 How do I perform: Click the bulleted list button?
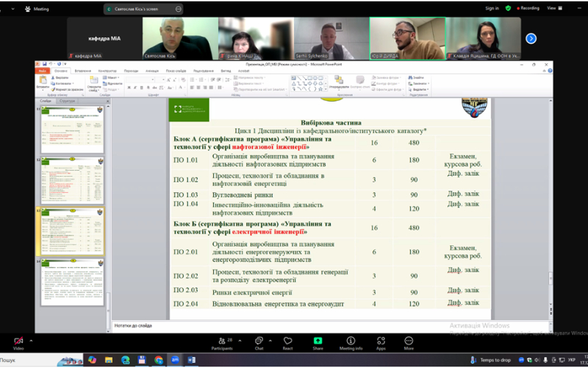point(193,79)
